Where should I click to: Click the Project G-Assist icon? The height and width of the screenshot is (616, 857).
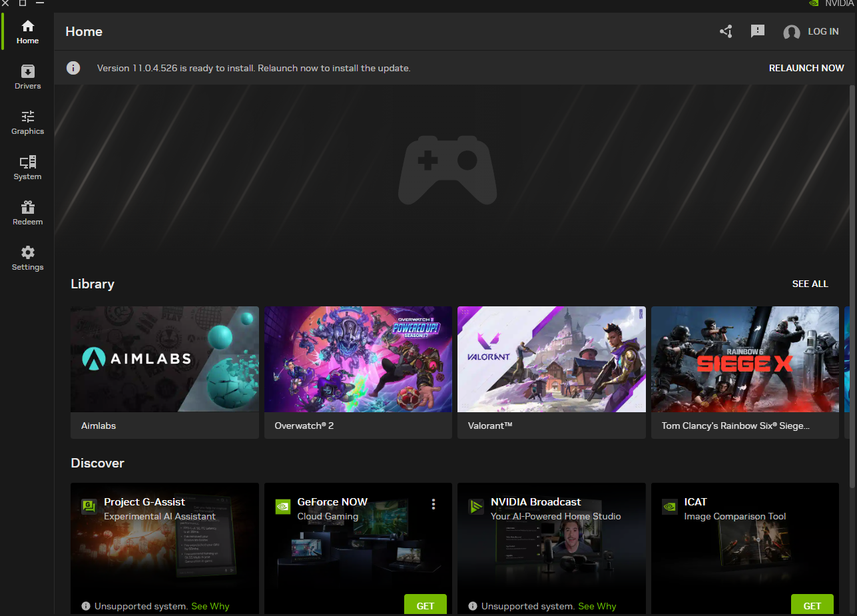point(89,507)
